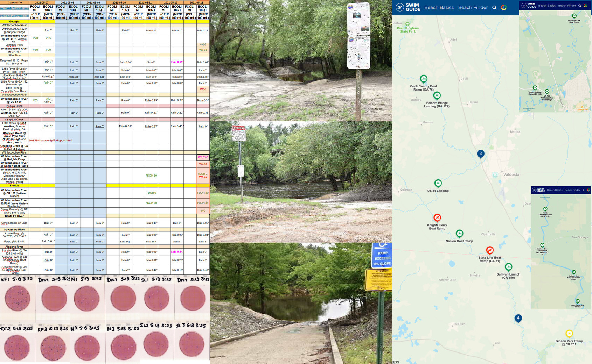Open Beach Basics in main Swim Guide header
Image resolution: width=592 pixels, height=364 pixels.
tap(439, 7)
